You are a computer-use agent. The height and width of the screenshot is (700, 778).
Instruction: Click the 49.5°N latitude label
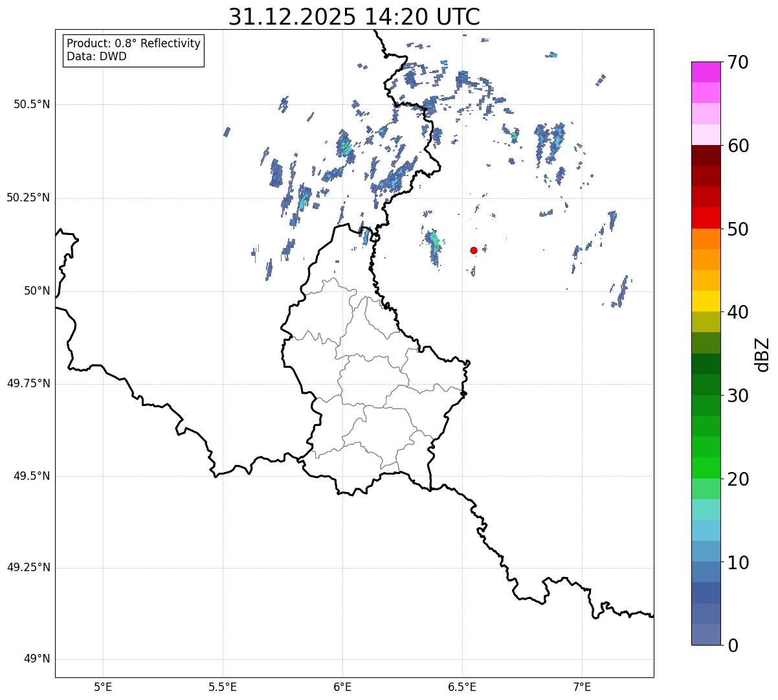pos(31,476)
